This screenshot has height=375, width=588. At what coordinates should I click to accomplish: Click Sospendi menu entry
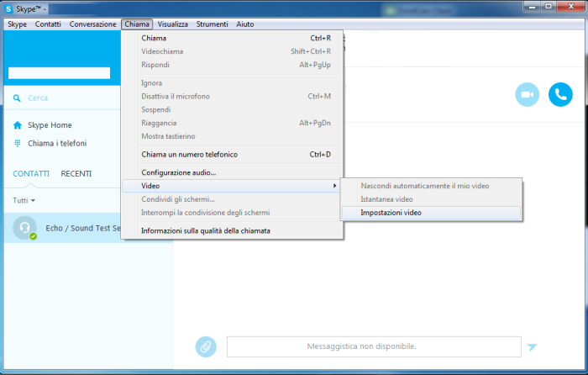tap(233, 109)
